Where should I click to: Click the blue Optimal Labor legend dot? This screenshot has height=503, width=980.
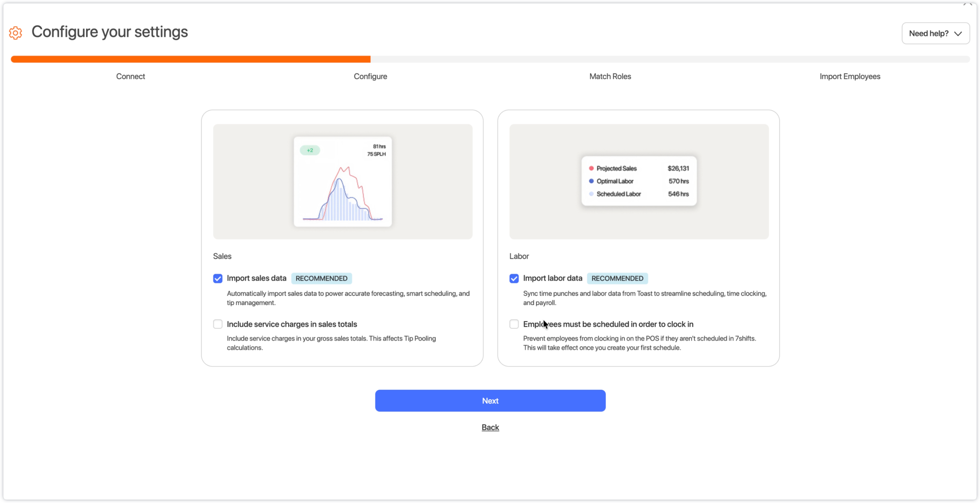pyautogui.click(x=591, y=181)
